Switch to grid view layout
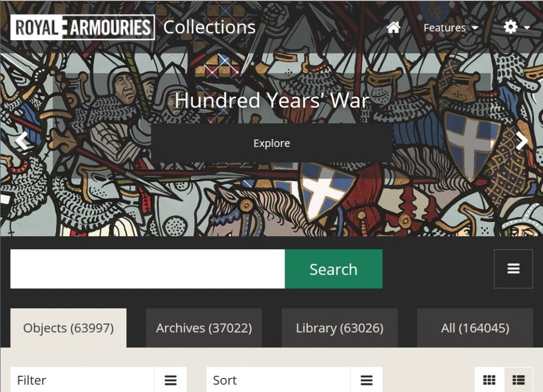Screen dimensions: 543x392 (x=489, y=380)
